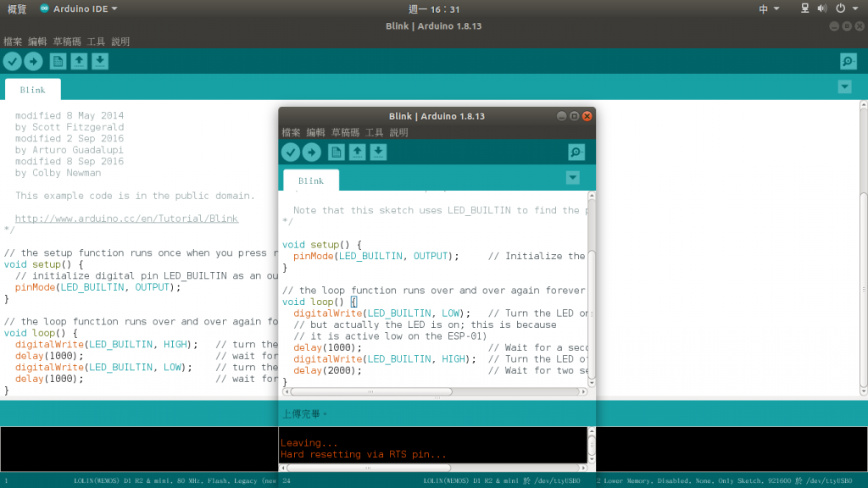Click New sketch icon in background window
The height and width of the screenshot is (488, 868).
(58, 61)
